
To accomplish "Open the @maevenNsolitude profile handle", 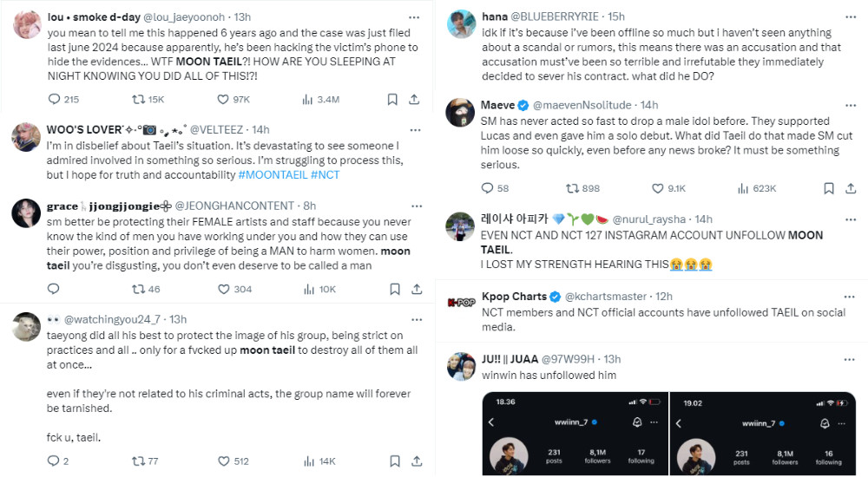I will (x=582, y=105).
